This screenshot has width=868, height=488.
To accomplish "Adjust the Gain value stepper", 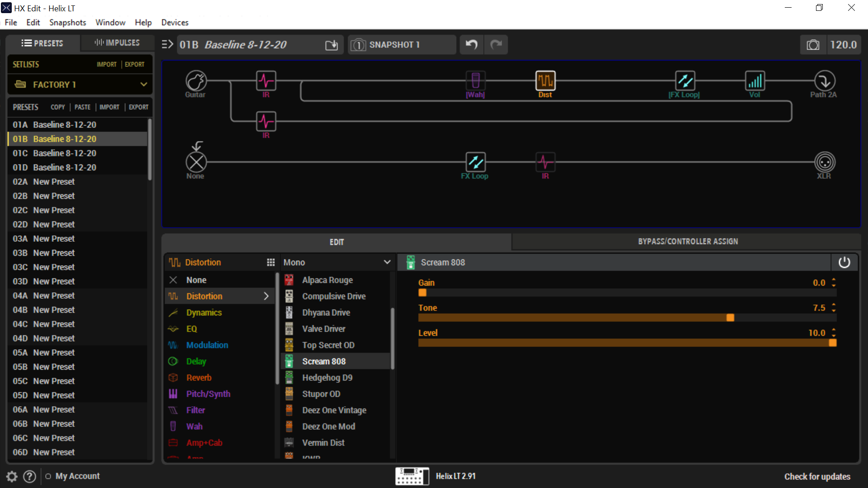I will pos(834,283).
